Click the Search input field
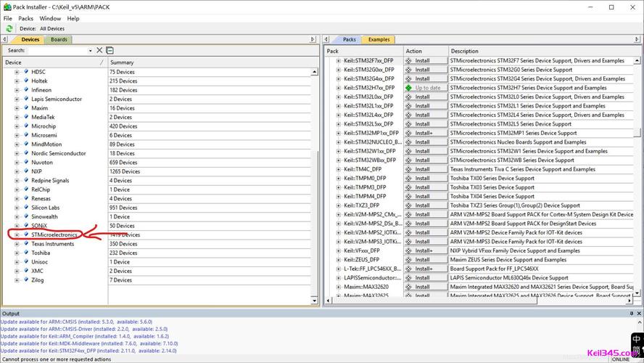The image size is (644, 363). pos(57,51)
